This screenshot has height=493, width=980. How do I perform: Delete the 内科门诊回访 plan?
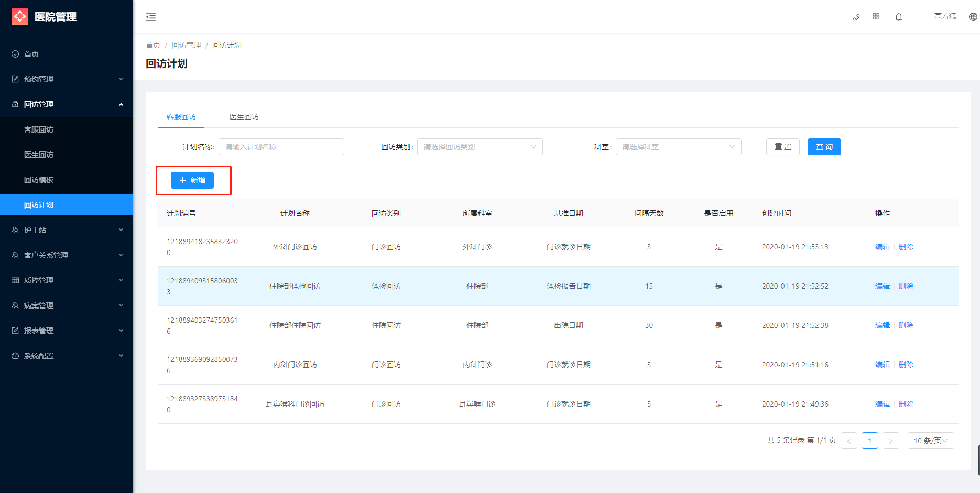pos(906,365)
